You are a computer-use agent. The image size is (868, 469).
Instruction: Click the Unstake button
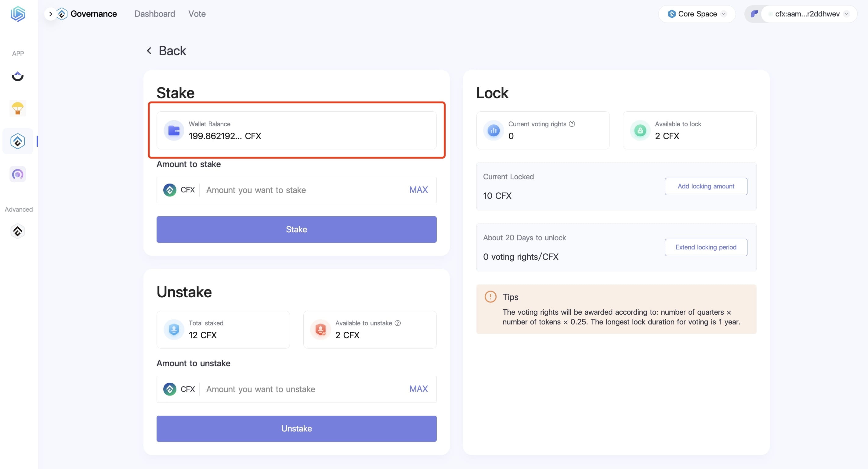pyautogui.click(x=297, y=428)
